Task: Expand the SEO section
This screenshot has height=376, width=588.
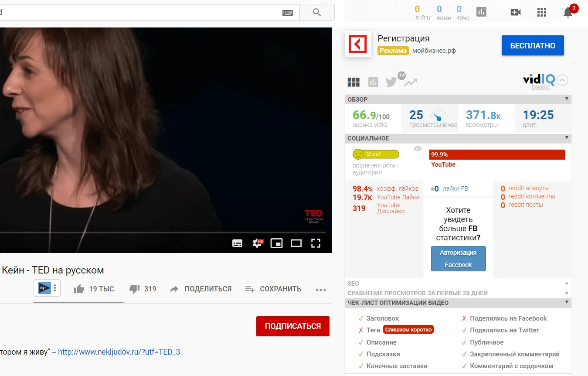Action: point(567,284)
